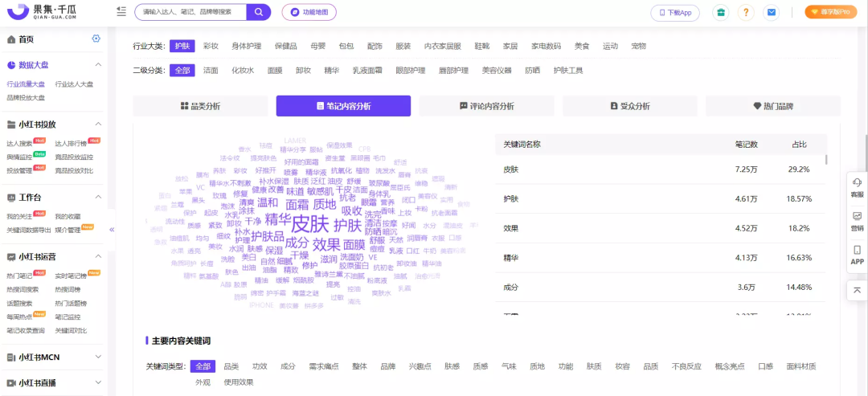
Task: Switch to 热门品牌 tab
Action: point(773,106)
